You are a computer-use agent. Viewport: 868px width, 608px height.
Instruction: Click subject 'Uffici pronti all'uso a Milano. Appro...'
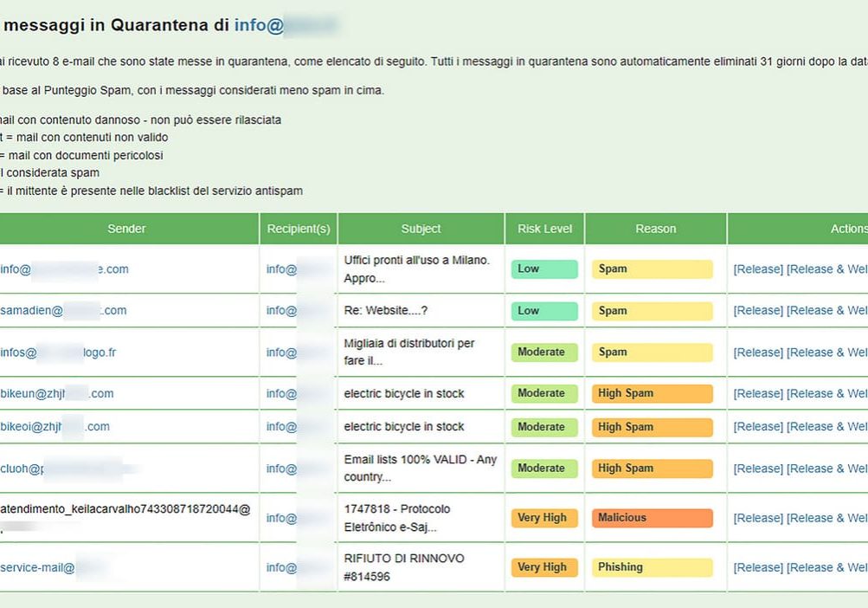click(x=417, y=268)
